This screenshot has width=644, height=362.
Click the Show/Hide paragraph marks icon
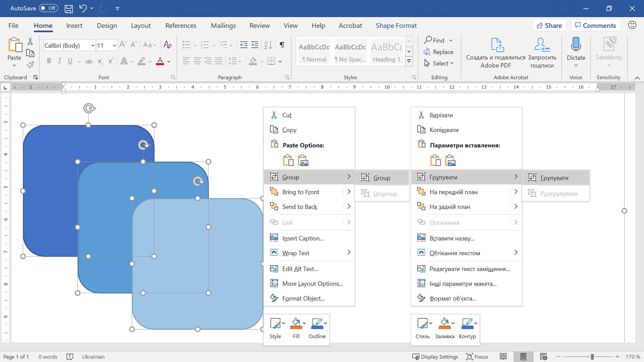tap(282, 45)
